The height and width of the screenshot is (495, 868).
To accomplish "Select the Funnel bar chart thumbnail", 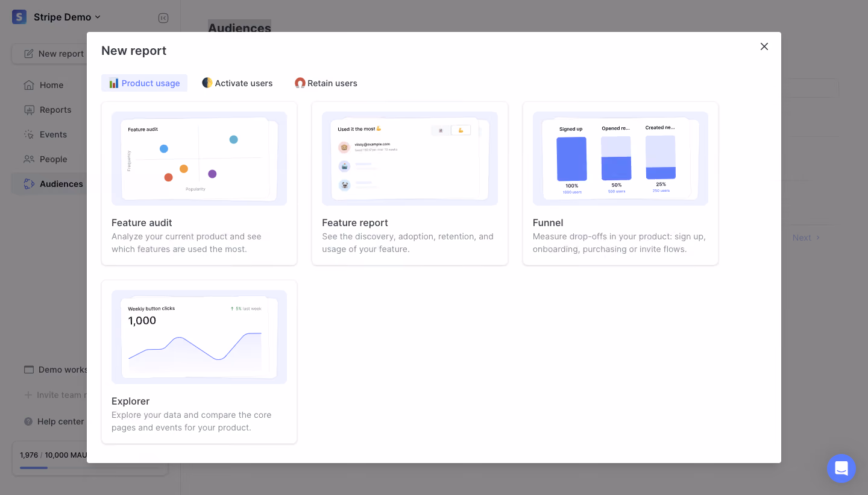I will (620, 159).
